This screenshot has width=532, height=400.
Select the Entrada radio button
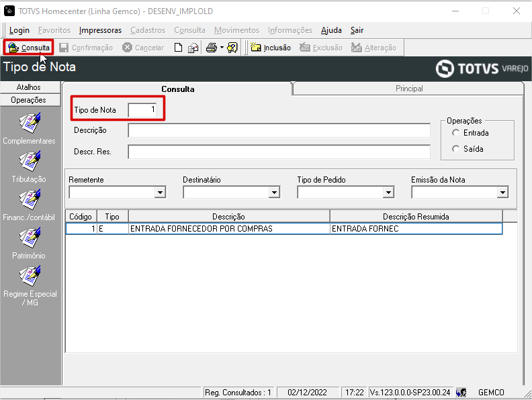pyautogui.click(x=455, y=133)
